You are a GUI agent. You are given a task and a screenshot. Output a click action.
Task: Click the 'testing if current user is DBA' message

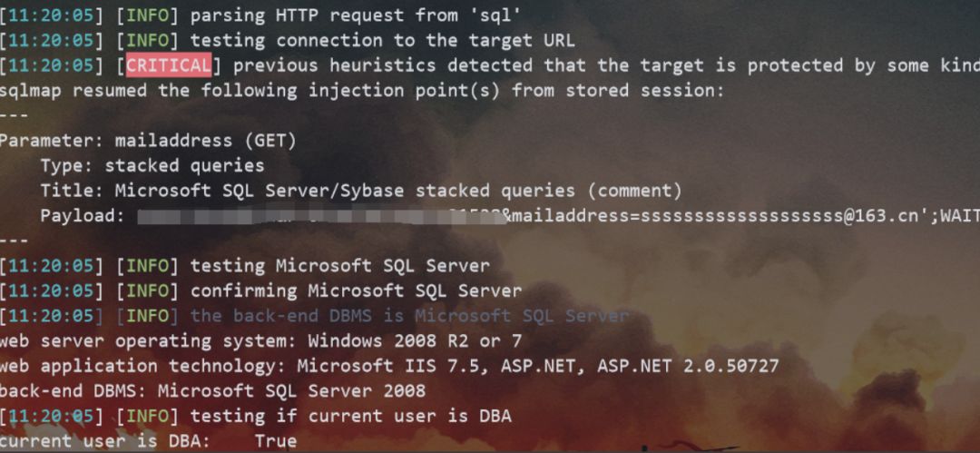[x=350, y=416]
